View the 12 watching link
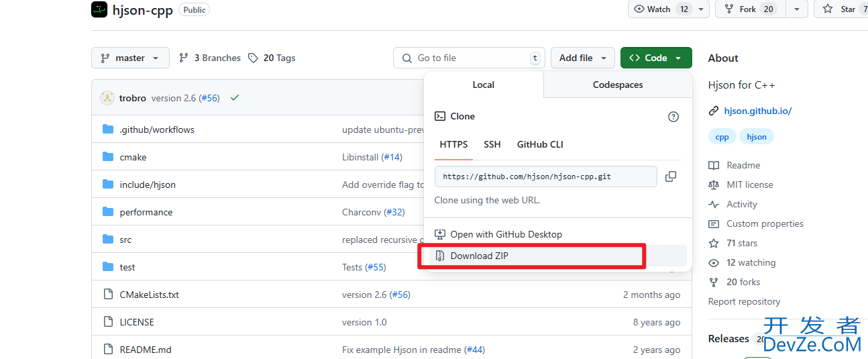This screenshot has width=868, height=359. point(751,262)
